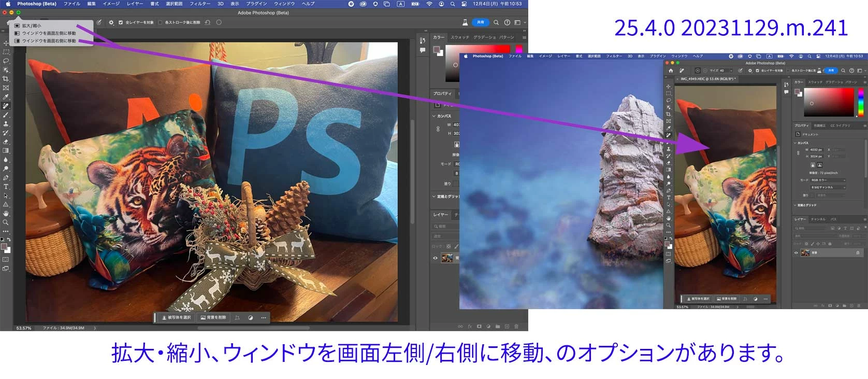This screenshot has width=868, height=379.
Task: Expand 定規とグリッド section in left window
Action: point(434,196)
